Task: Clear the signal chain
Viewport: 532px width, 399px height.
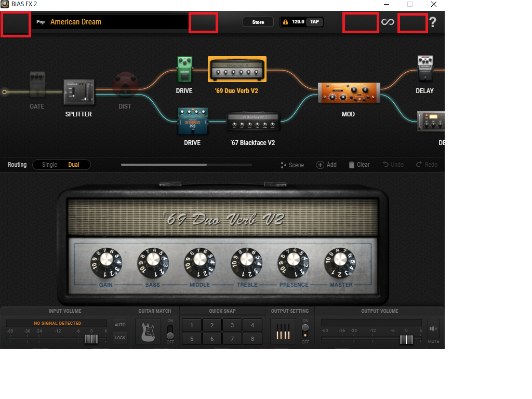Action: pyautogui.click(x=360, y=165)
